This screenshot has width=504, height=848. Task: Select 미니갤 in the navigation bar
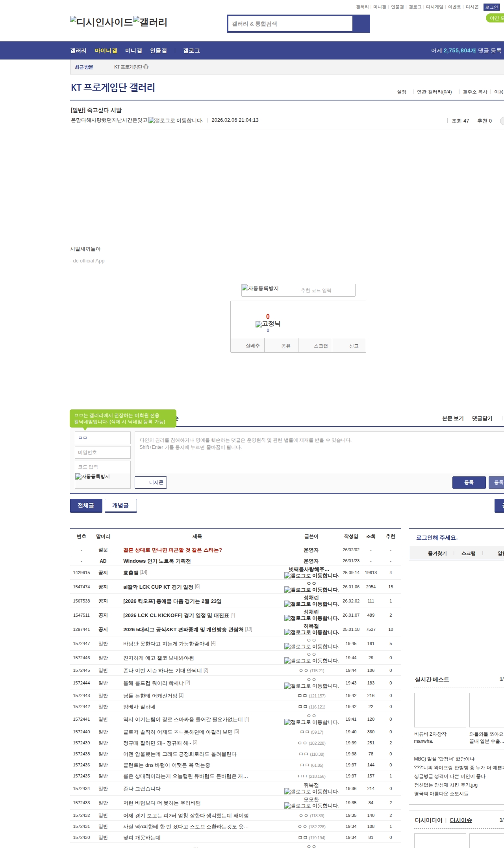(133, 51)
